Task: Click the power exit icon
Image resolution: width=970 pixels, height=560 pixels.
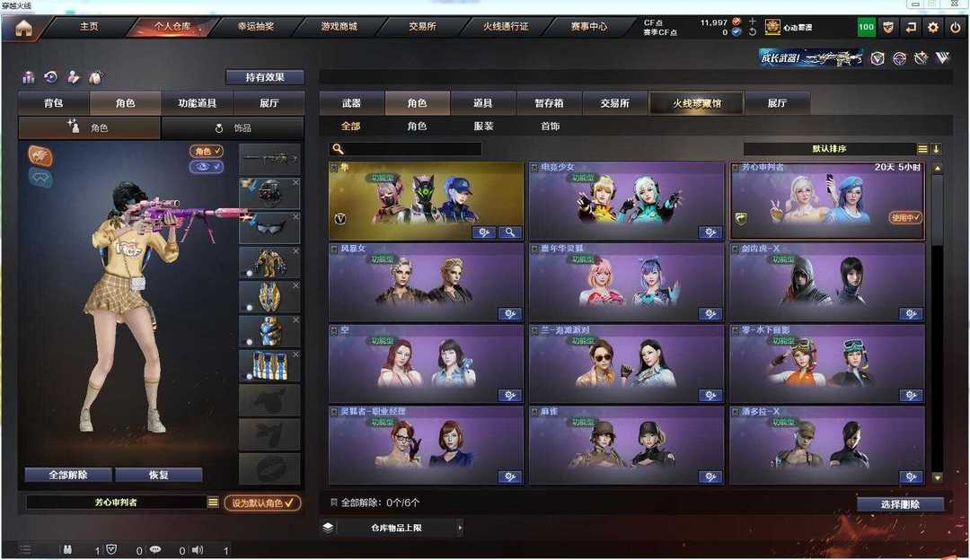Action: click(x=956, y=27)
